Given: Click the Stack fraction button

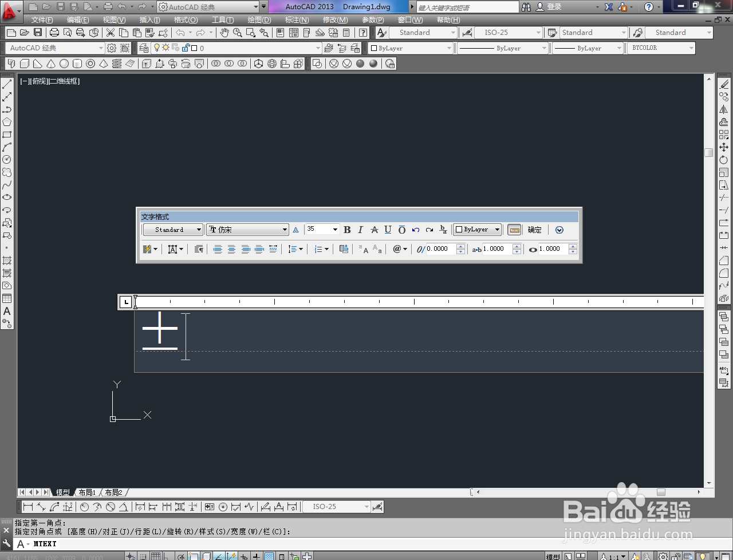Looking at the screenshot, I should tap(443, 230).
